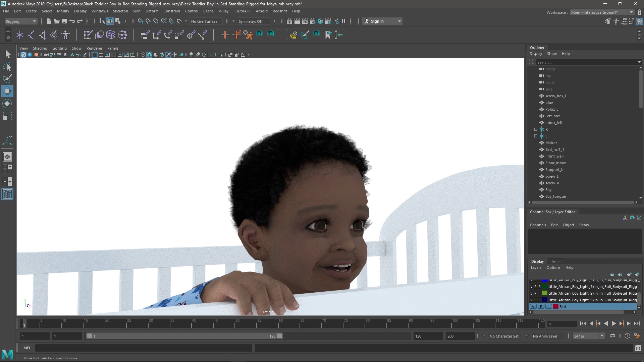Click Display tab in layer editor
Viewport: 644px width, 362px height.
tap(537, 261)
